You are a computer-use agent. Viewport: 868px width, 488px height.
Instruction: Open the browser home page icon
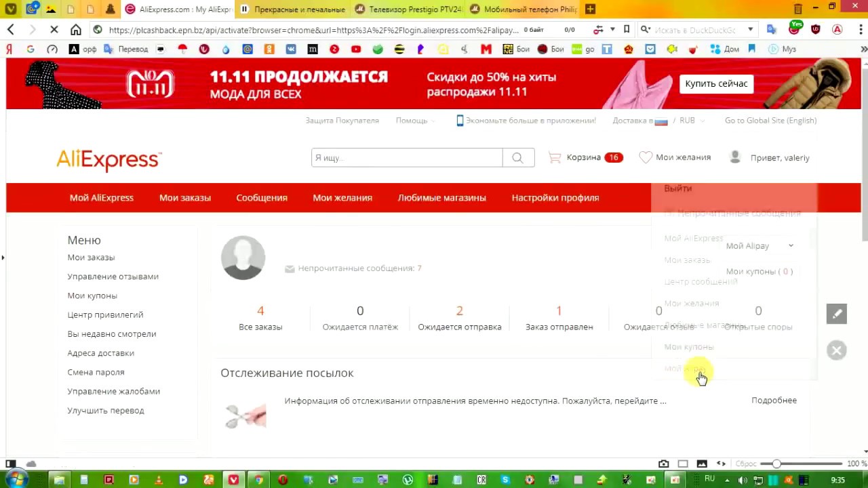pyautogui.click(x=76, y=30)
